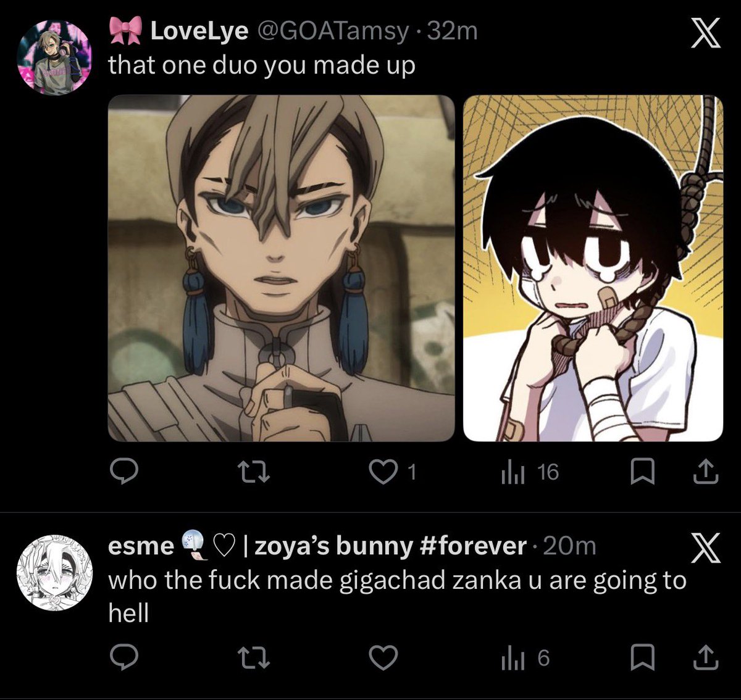Share esme's tweet
The width and height of the screenshot is (741, 700).
coord(706,659)
